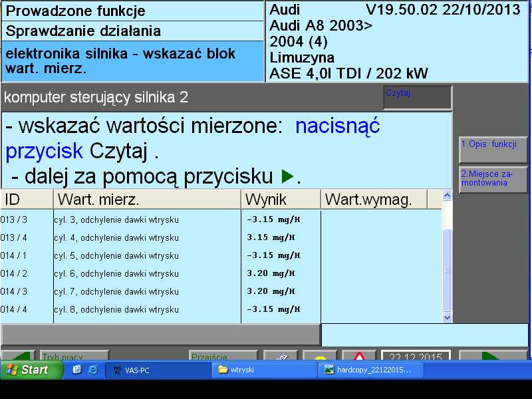Switch to wtryski folder taskbar button

tap(264, 370)
